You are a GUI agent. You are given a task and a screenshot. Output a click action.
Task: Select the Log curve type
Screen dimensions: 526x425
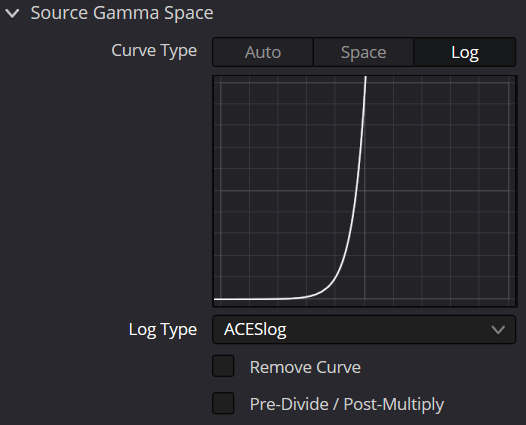coord(465,52)
